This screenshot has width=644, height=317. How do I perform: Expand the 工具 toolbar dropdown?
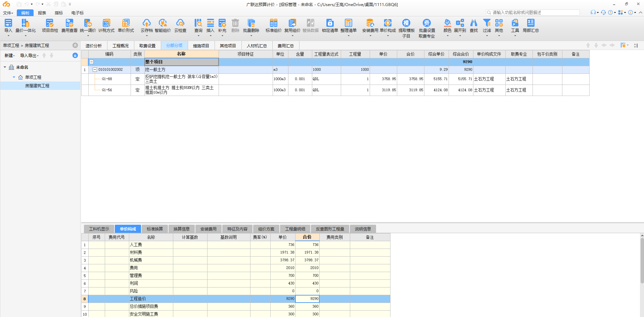click(x=515, y=36)
